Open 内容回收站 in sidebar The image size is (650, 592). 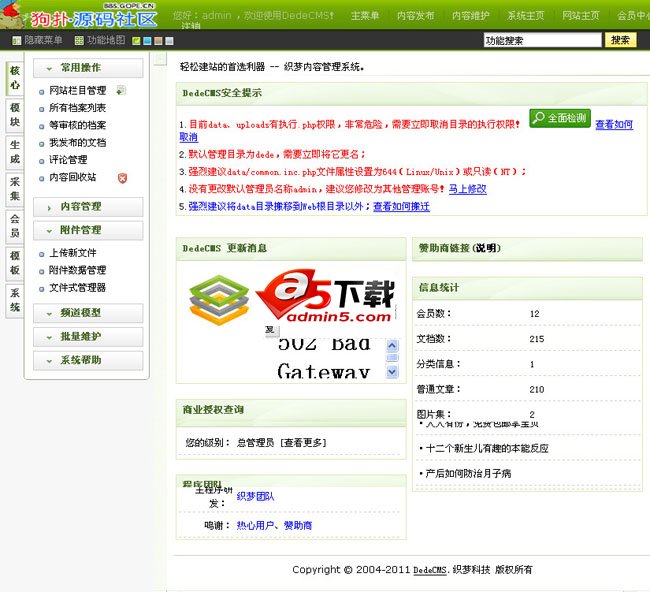click(x=73, y=177)
